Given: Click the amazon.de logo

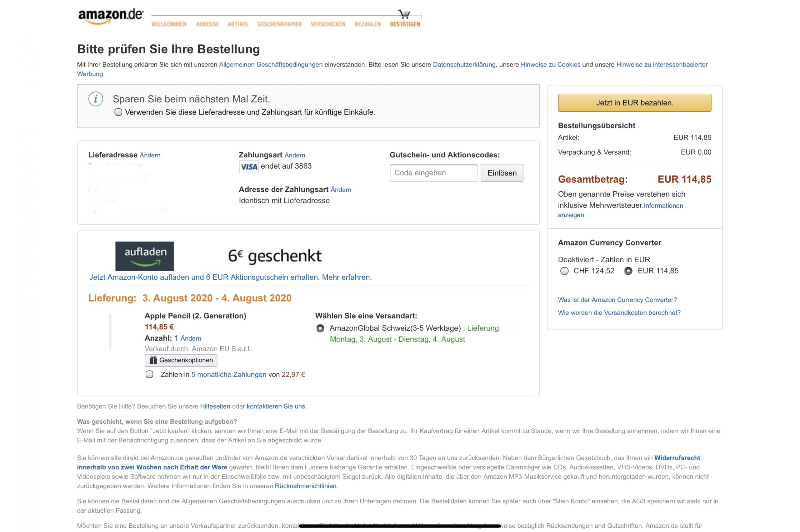Looking at the screenshot, I should click(110, 16).
